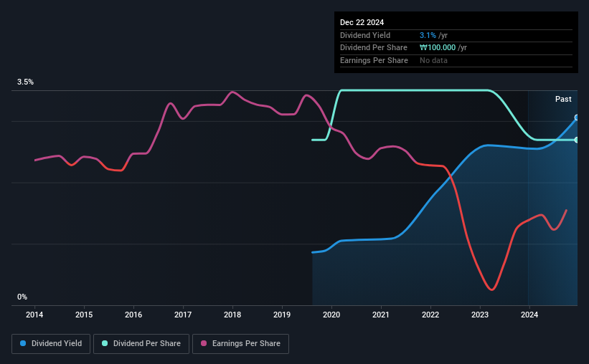Click the 0% y-axis label
The image size is (589, 364).
(x=22, y=297)
